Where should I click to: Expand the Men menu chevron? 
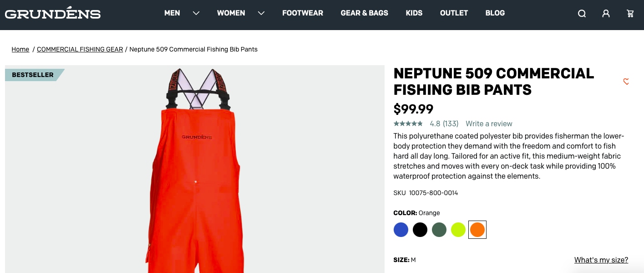196,13
